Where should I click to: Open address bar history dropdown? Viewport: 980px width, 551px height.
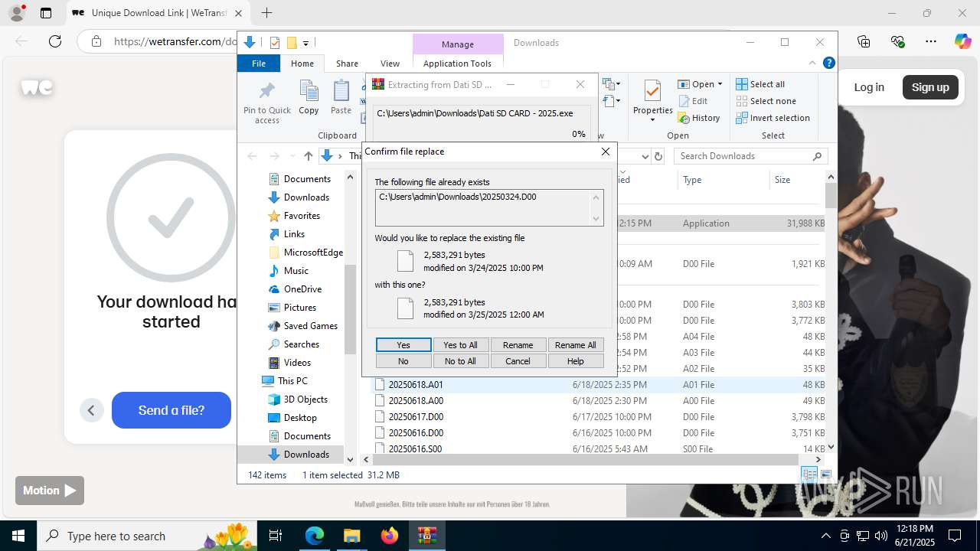[644, 156]
